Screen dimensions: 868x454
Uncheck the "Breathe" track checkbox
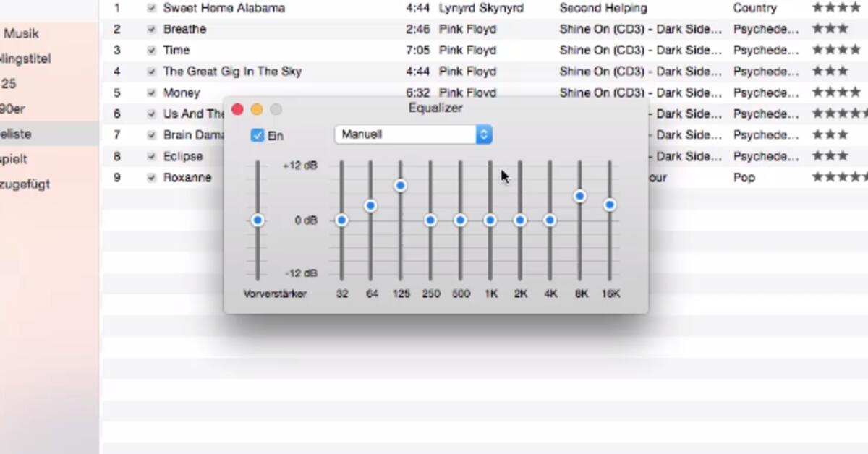[x=151, y=29]
